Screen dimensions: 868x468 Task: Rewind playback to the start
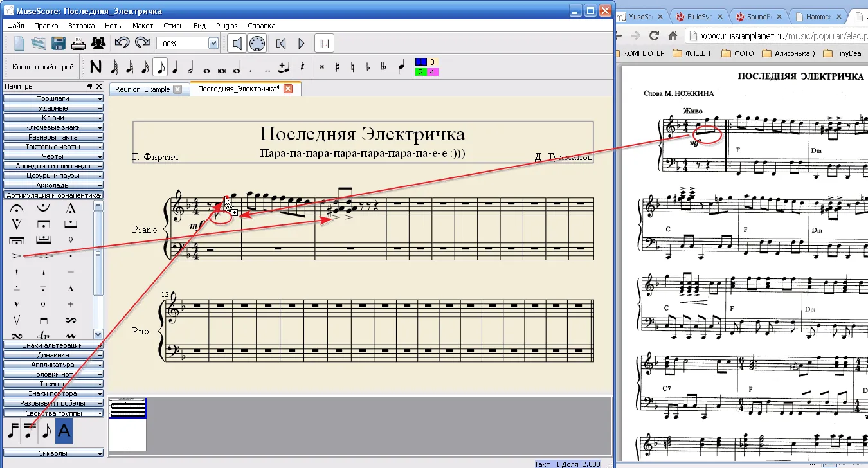[x=280, y=44]
